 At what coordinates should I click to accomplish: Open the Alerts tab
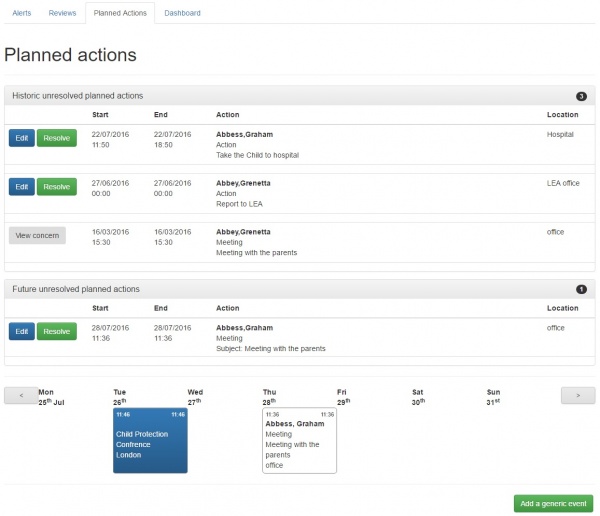pyautogui.click(x=22, y=13)
